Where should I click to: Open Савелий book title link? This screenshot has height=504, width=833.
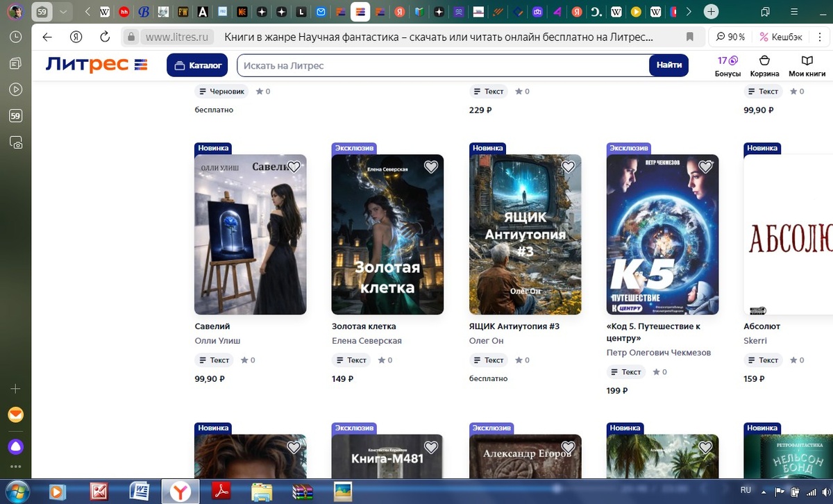coord(212,326)
